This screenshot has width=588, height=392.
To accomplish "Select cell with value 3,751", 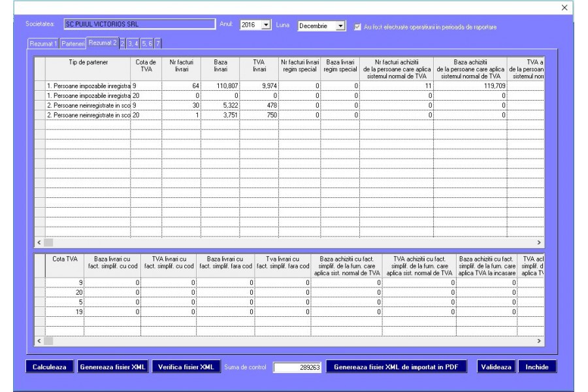I will (221, 115).
